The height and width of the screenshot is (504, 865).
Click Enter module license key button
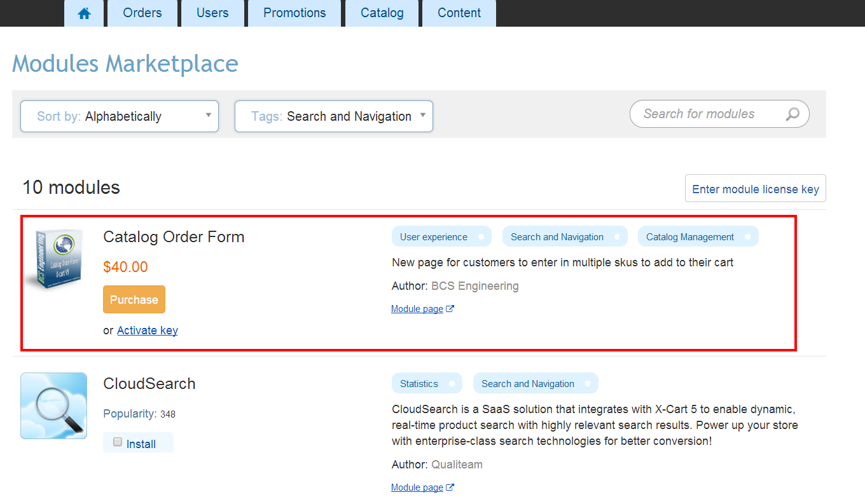tap(755, 189)
